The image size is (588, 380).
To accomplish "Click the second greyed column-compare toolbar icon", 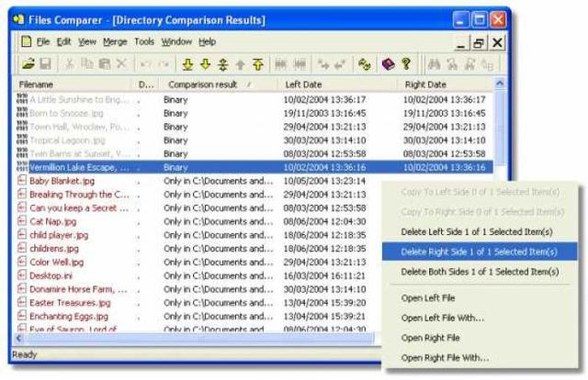I will [x=300, y=64].
